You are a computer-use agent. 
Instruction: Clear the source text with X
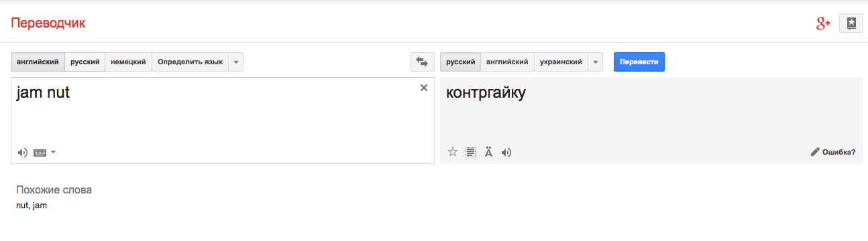pyautogui.click(x=424, y=88)
